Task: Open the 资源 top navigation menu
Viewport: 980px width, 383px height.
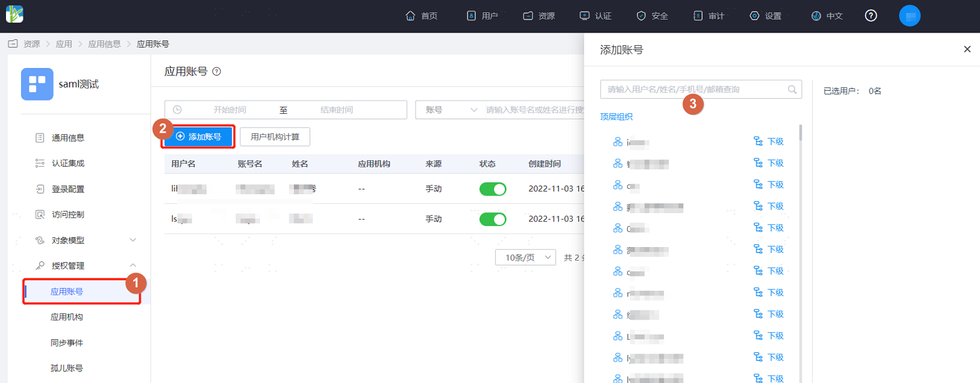Action: 539,16
